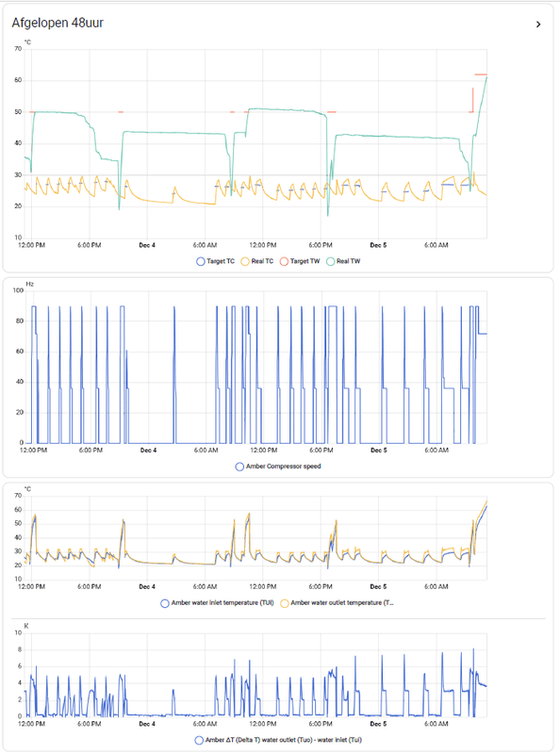Click the Amber Compressor speed legend icon

(238, 465)
